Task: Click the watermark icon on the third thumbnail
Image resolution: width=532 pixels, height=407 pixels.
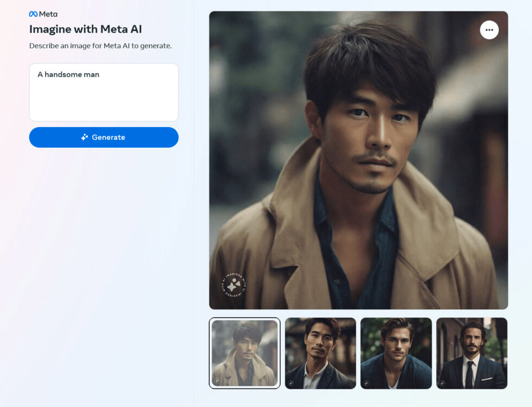Action: pyautogui.click(x=367, y=381)
